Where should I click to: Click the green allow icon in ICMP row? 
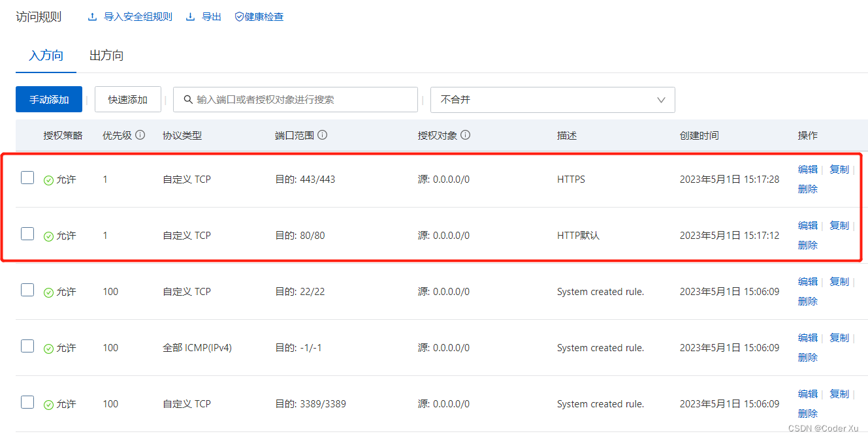(x=48, y=349)
